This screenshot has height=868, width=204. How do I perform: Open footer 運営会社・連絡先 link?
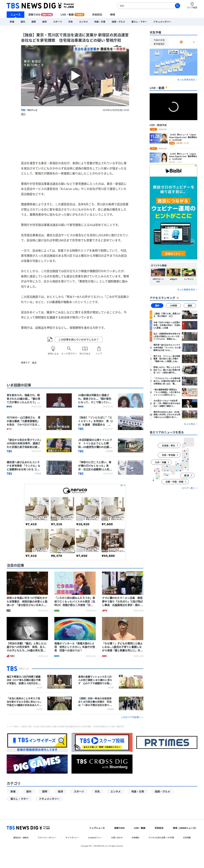[x=21, y=837]
